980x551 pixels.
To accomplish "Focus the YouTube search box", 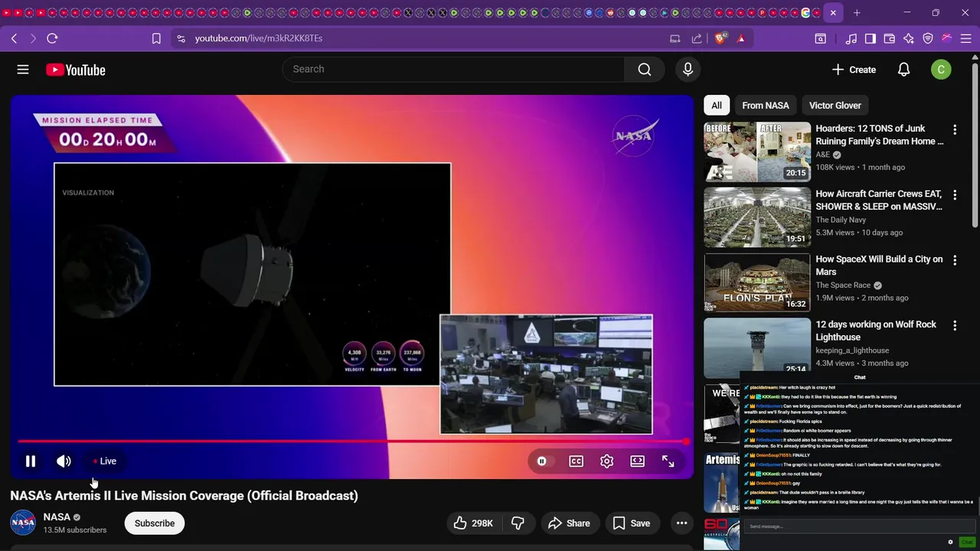I will pos(453,70).
